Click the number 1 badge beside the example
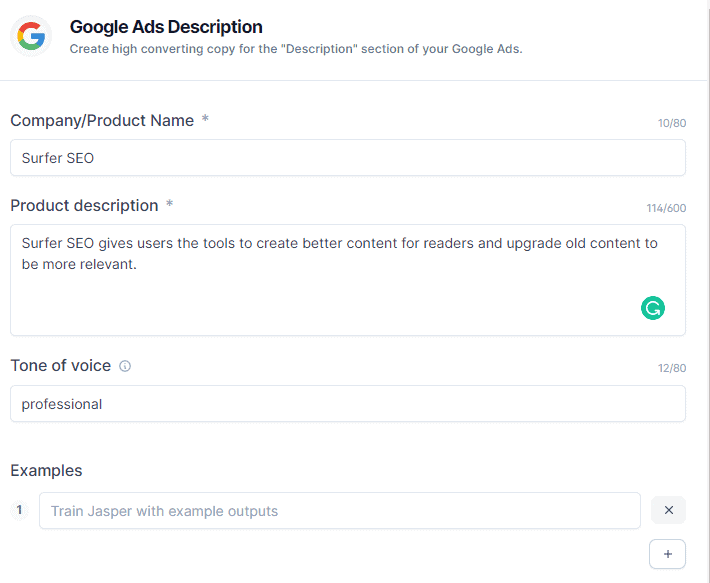Image resolution: width=710 pixels, height=583 pixels. tap(20, 510)
